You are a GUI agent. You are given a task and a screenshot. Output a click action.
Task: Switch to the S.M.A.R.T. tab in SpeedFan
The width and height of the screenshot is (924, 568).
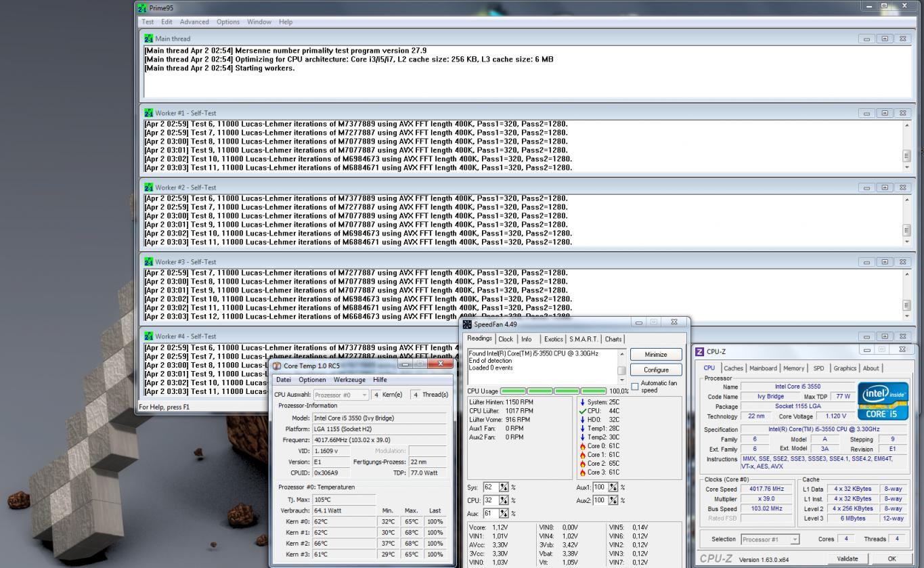point(585,339)
